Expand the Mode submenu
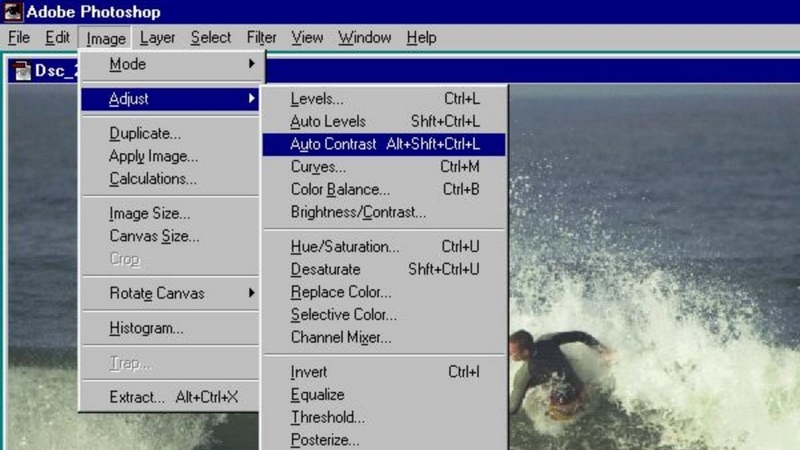800x450 pixels. click(x=170, y=64)
